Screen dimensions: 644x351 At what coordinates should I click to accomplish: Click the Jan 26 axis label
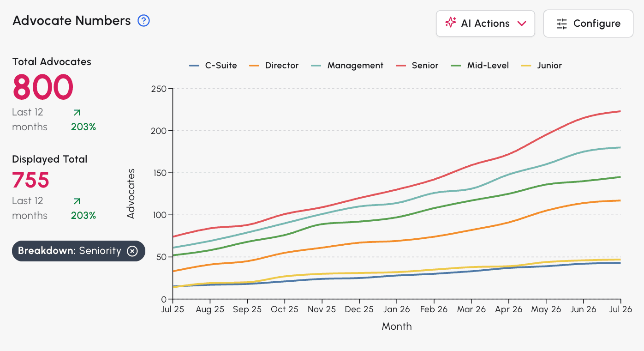[397, 309]
